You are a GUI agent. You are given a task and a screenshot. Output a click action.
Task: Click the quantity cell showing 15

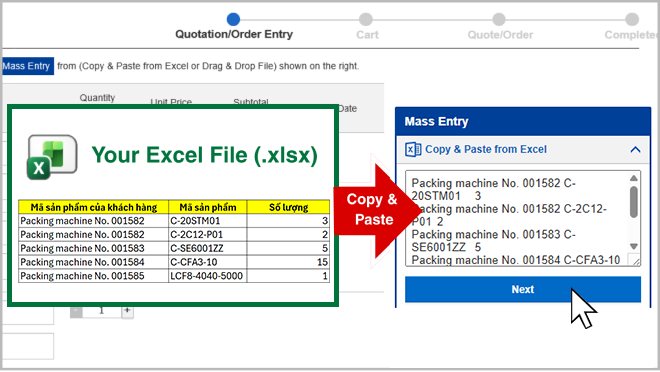coord(288,262)
